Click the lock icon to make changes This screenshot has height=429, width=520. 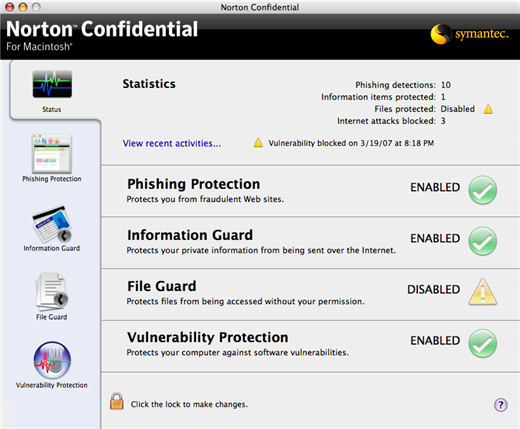click(x=117, y=401)
